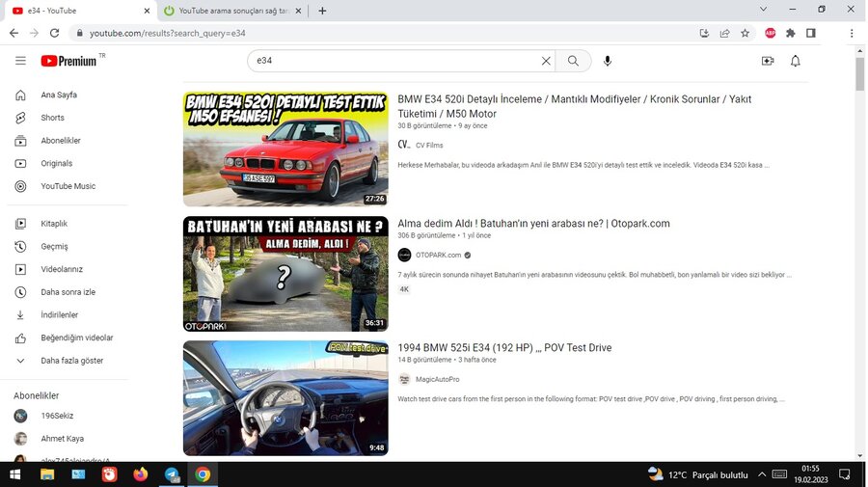The width and height of the screenshot is (868, 487).
Task: Click the 4K badge
Action: (x=404, y=289)
